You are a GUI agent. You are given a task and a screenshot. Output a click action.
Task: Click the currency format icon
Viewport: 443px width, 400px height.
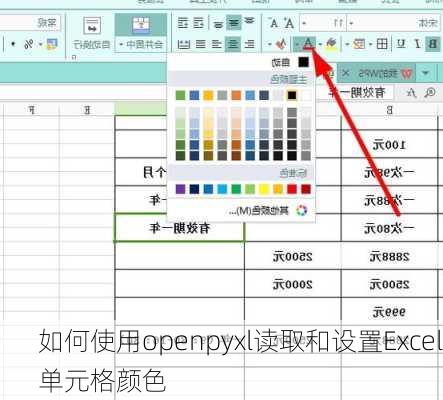[52, 44]
